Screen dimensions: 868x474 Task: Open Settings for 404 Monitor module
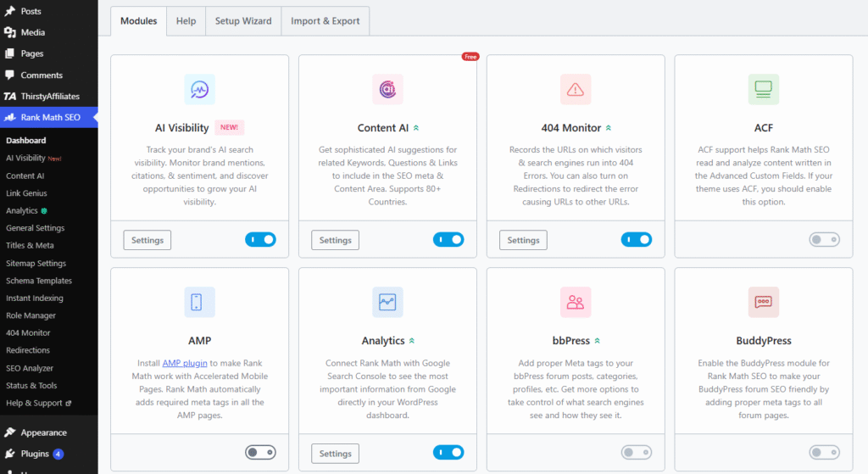[523, 240]
